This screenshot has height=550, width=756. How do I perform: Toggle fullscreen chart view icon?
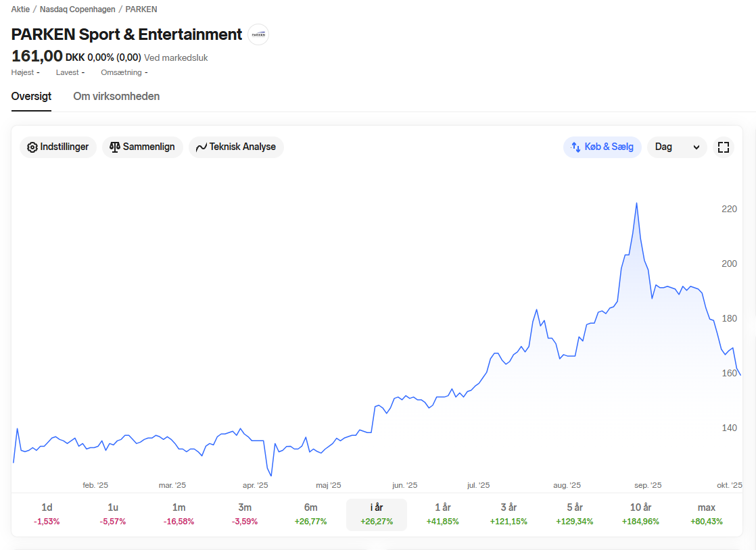click(724, 147)
